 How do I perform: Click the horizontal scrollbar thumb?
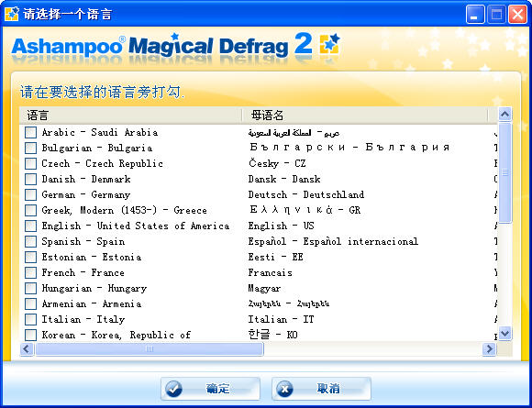(150, 349)
